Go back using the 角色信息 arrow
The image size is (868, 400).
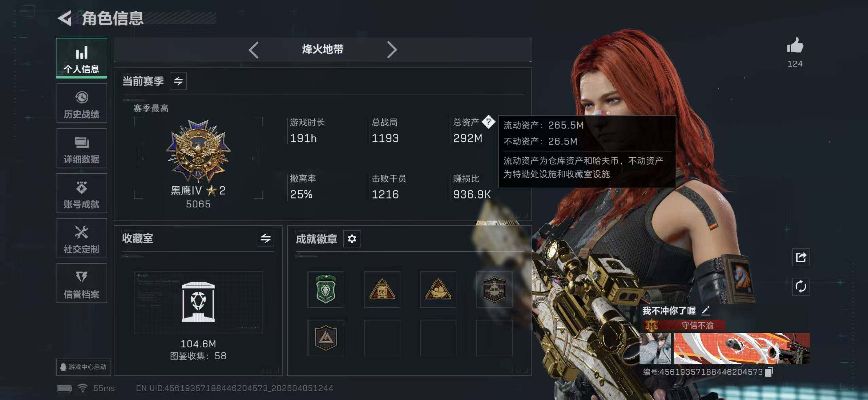(x=65, y=18)
